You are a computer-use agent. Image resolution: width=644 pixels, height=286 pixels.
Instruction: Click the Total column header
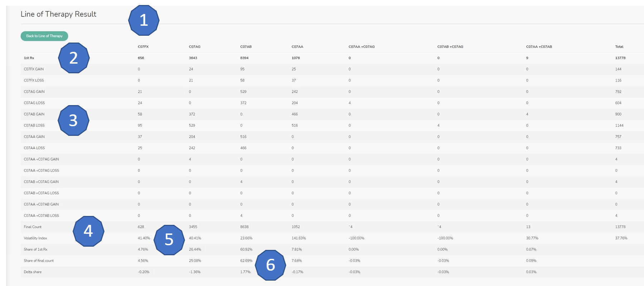[619, 47]
